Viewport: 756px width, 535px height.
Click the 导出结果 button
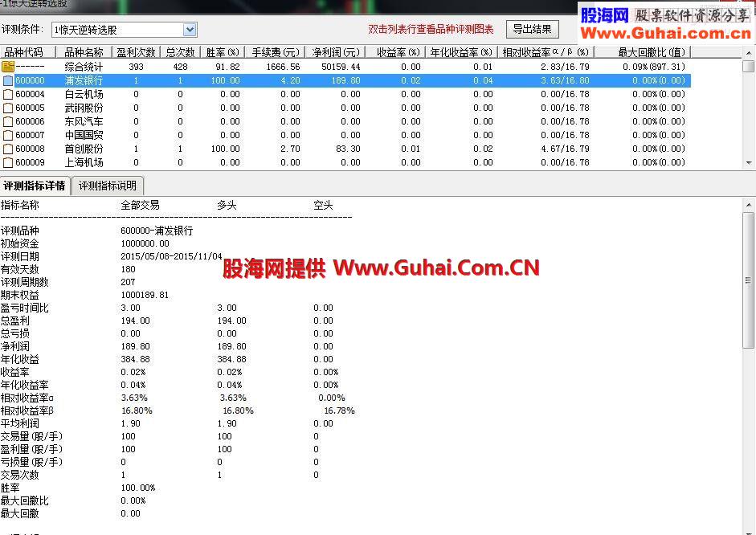coord(533,30)
